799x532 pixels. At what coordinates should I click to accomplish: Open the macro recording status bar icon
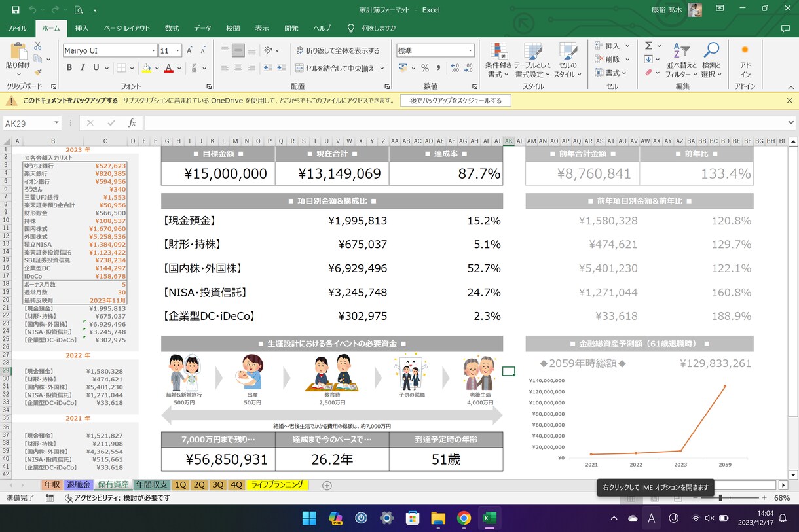pyautogui.click(x=50, y=498)
